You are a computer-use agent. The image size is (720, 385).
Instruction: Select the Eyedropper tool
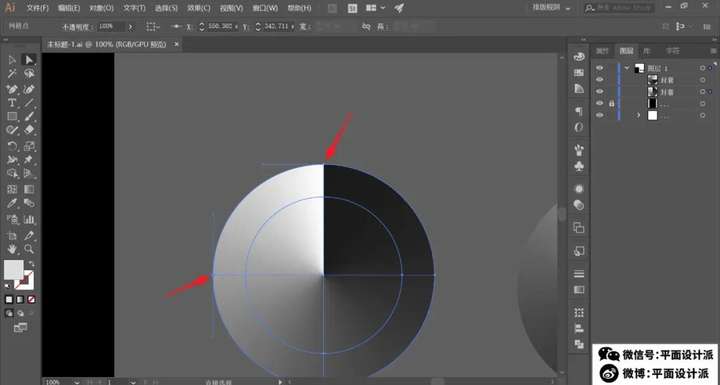click(12, 203)
